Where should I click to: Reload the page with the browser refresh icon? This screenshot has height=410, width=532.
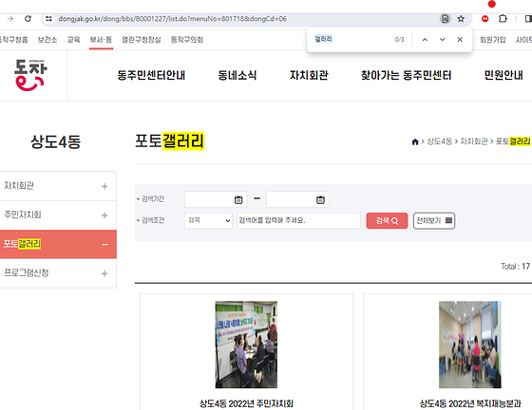point(28,19)
